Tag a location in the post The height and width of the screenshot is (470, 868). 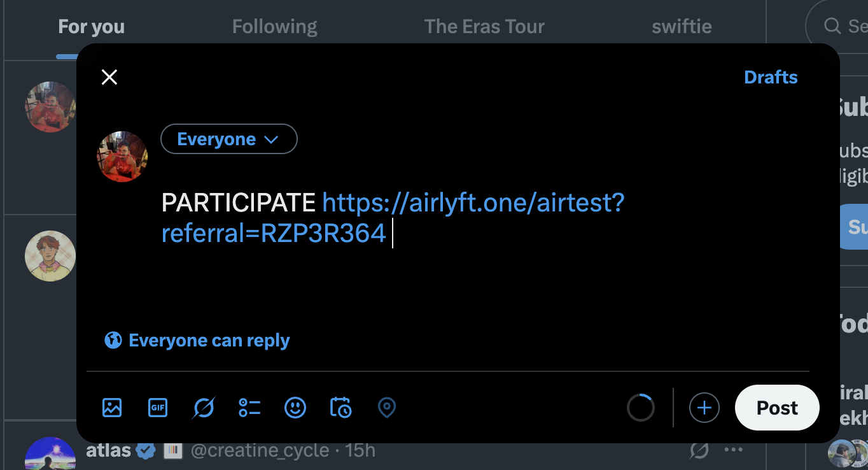[x=386, y=408]
